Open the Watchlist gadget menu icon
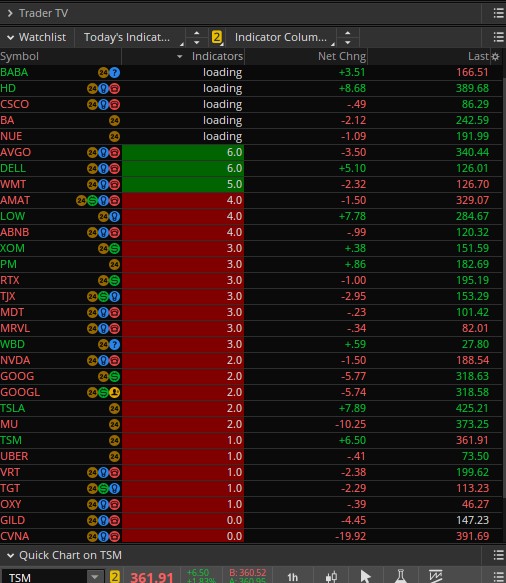Viewport: 506px width, 583px height. pyautogui.click(x=498, y=37)
